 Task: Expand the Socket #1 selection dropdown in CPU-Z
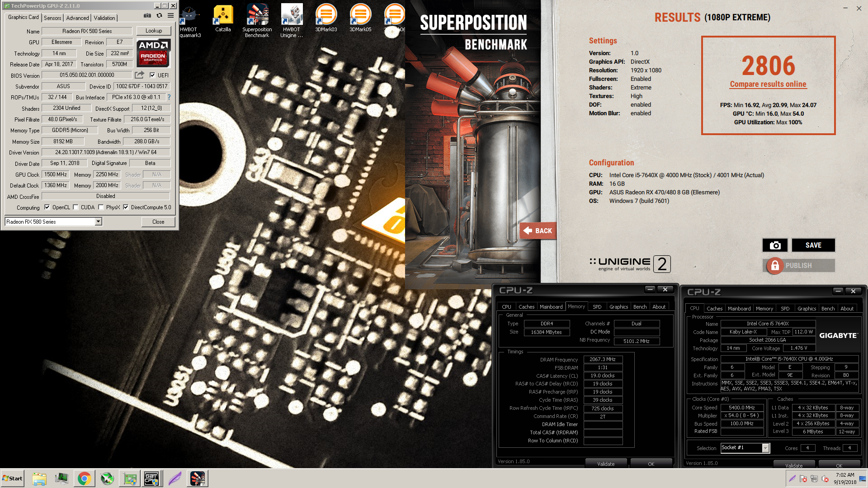click(x=765, y=448)
